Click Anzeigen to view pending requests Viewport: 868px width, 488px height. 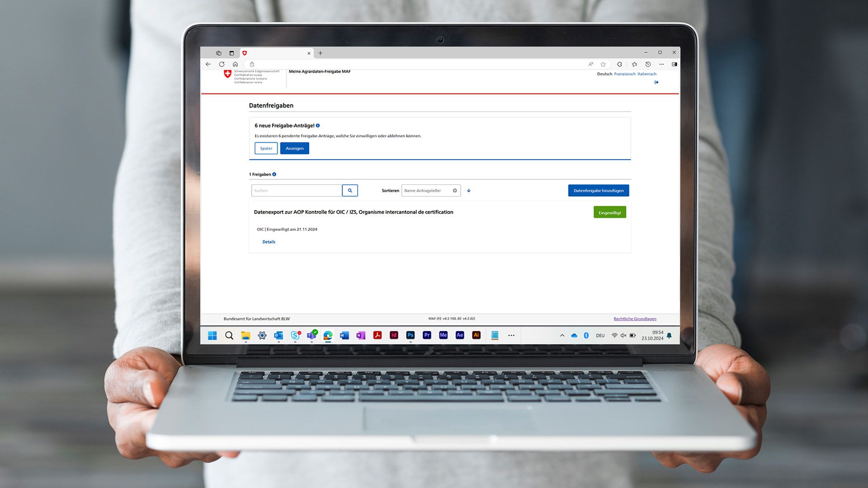coord(294,148)
